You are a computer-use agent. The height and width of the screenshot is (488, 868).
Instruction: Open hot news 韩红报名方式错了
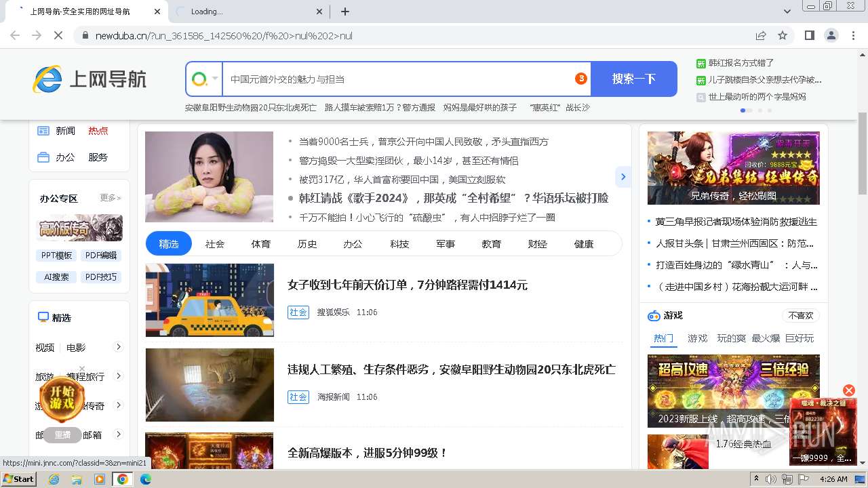(741, 63)
